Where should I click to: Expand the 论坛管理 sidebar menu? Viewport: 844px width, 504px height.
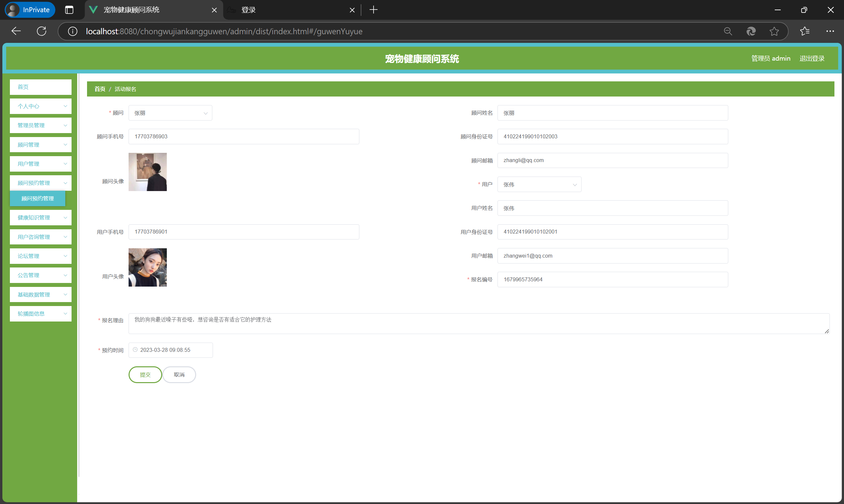(x=41, y=256)
